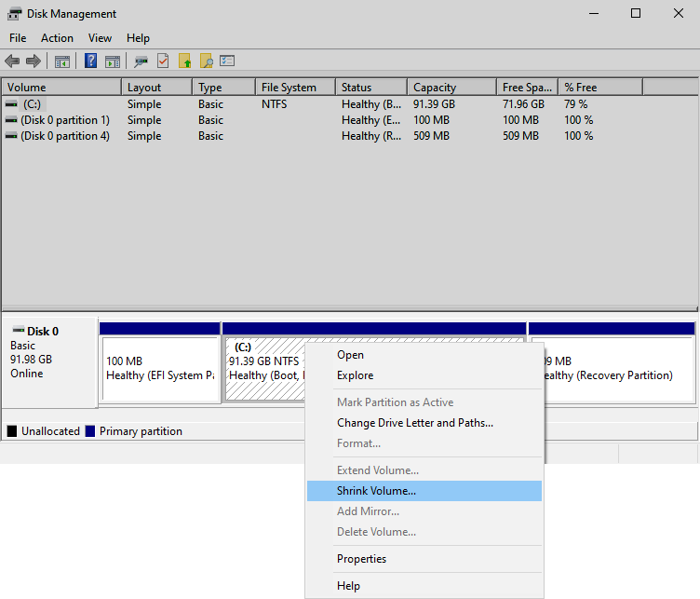Open the Action menu
The height and width of the screenshot is (599, 700).
(x=57, y=38)
